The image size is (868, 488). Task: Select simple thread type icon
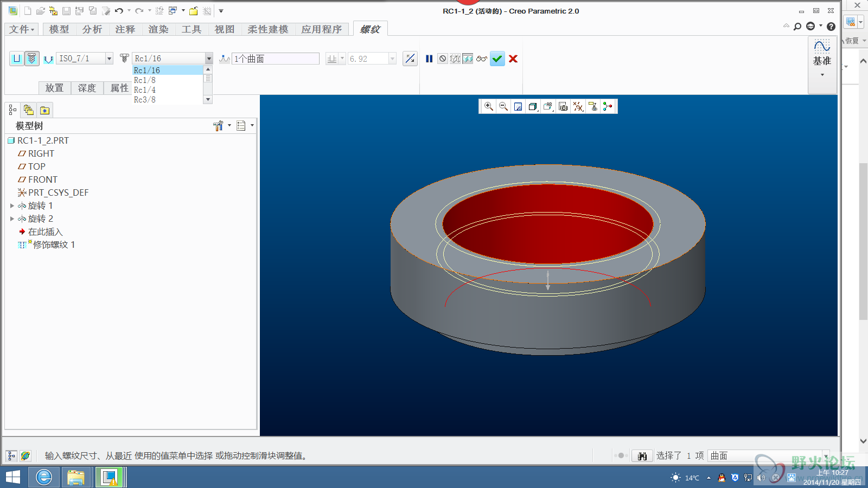point(17,59)
